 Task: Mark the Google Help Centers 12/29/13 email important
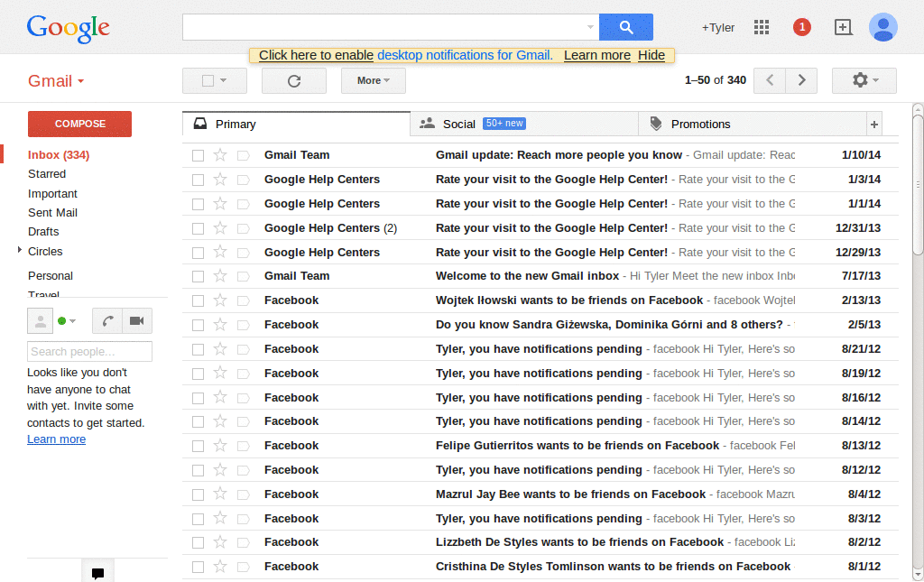(244, 253)
